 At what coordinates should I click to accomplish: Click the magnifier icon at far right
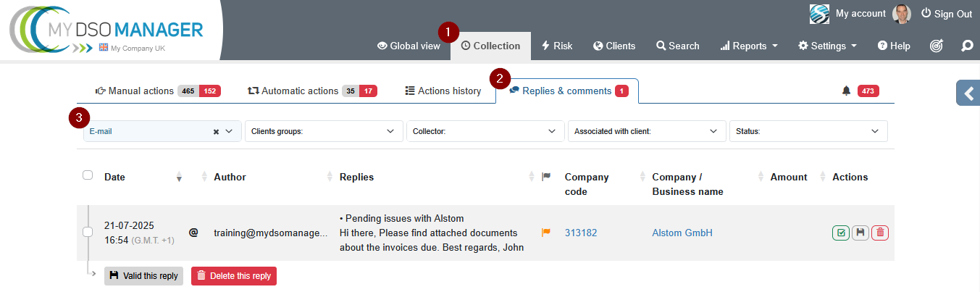tap(967, 46)
